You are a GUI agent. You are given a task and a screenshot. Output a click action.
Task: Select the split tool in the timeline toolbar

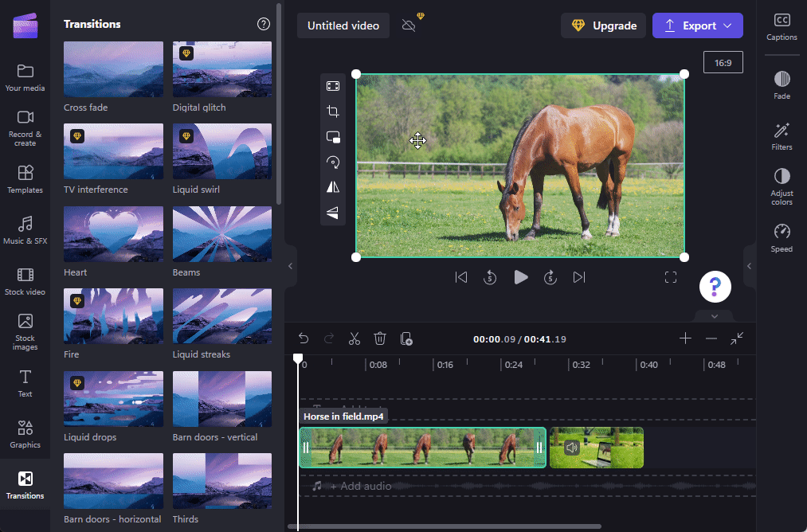354,338
